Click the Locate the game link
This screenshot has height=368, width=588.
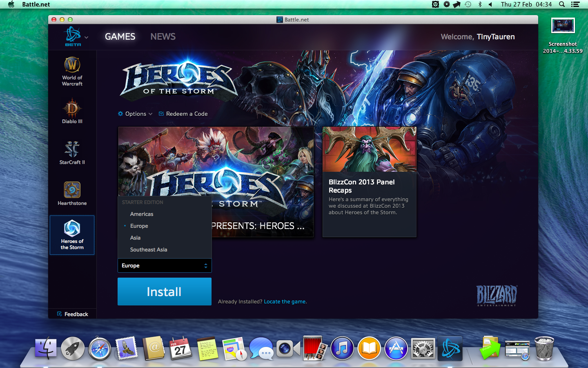(285, 302)
